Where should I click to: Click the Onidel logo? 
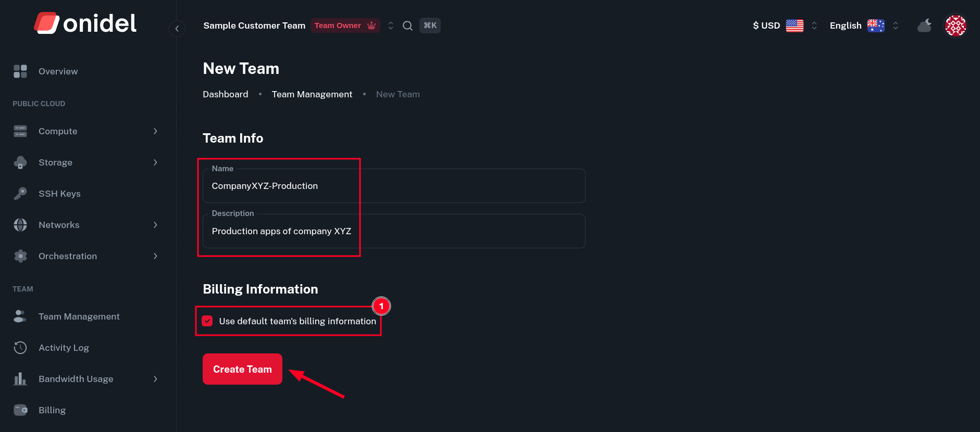point(85,23)
